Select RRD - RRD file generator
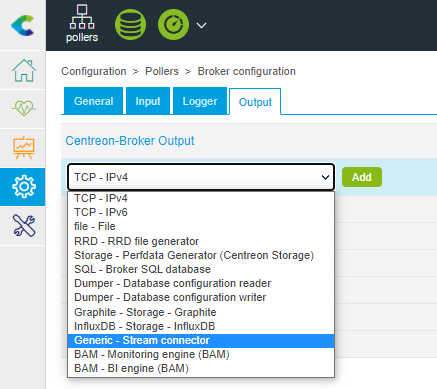The image size is (437, 389). click(x=201, y=241)
